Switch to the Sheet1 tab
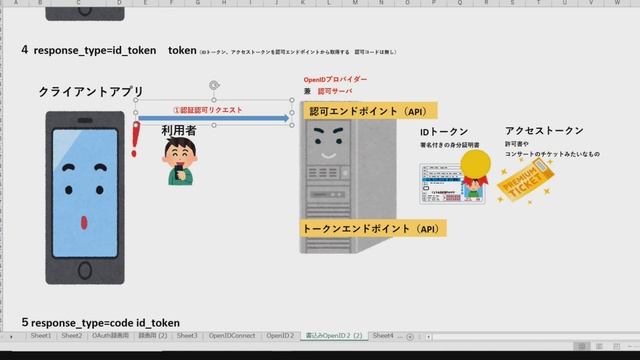The height and width of the screenshot is (360, 640). click(41, 336)
